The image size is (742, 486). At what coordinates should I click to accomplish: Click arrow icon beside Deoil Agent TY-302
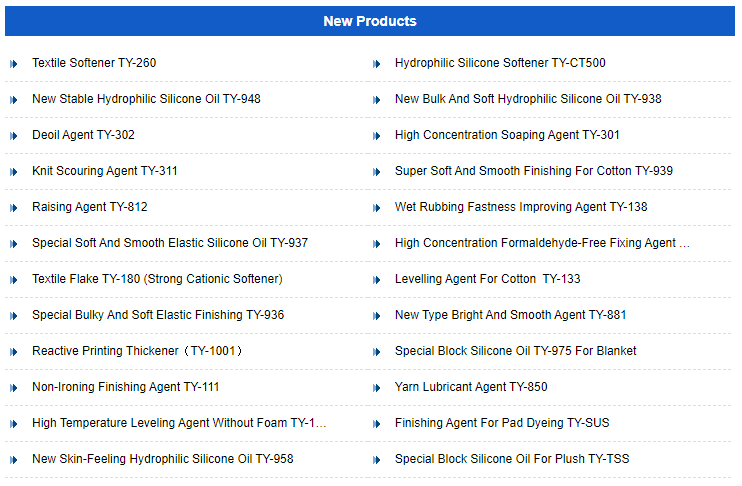(14, 136)
